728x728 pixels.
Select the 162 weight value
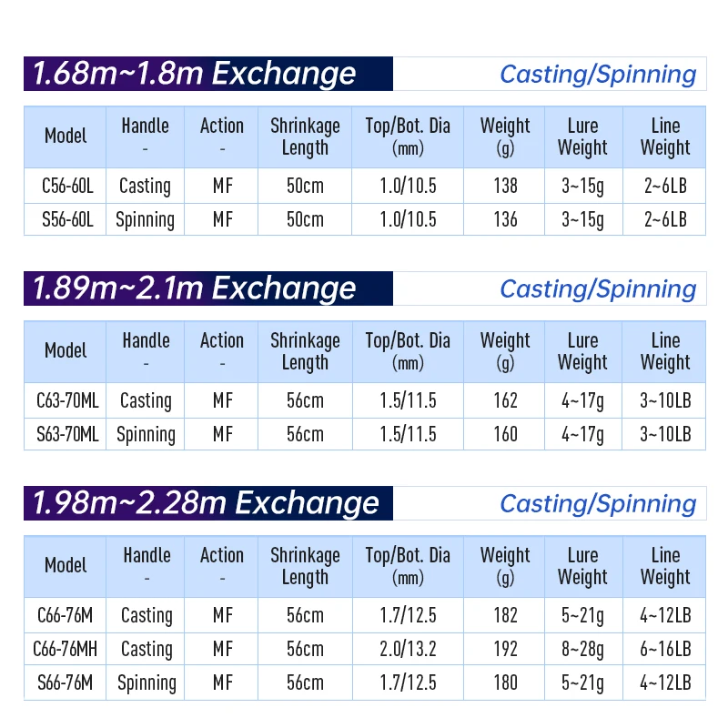click(504, 400)
